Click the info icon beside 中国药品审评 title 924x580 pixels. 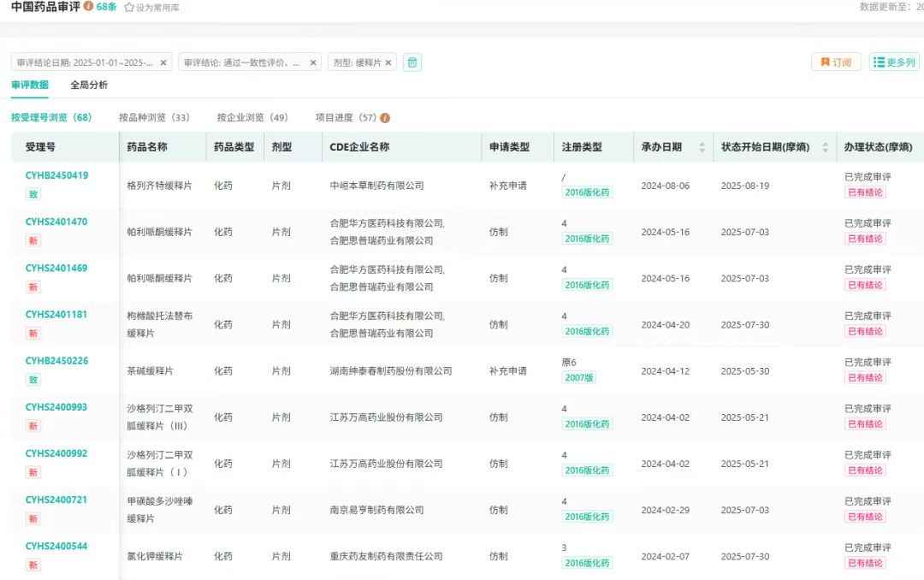(x=89, y=7)
